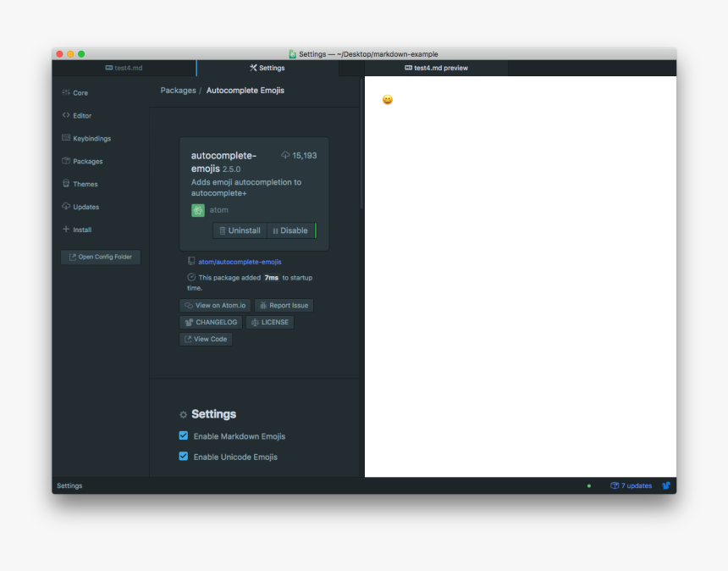
Task: Click the atom author name
Action: pos(218,210)
